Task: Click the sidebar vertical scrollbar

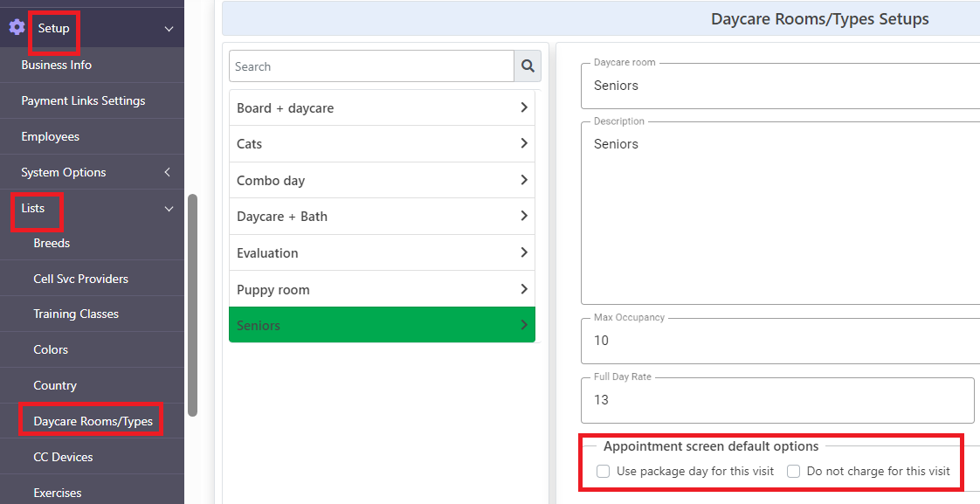Action: click(192, 305)
